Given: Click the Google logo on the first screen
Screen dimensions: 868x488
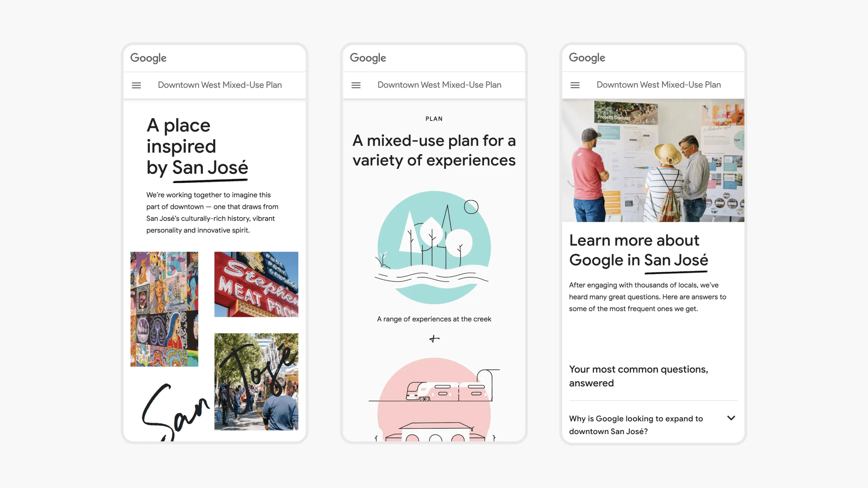Looking at the screenshot, I should [x=148, y=58].
